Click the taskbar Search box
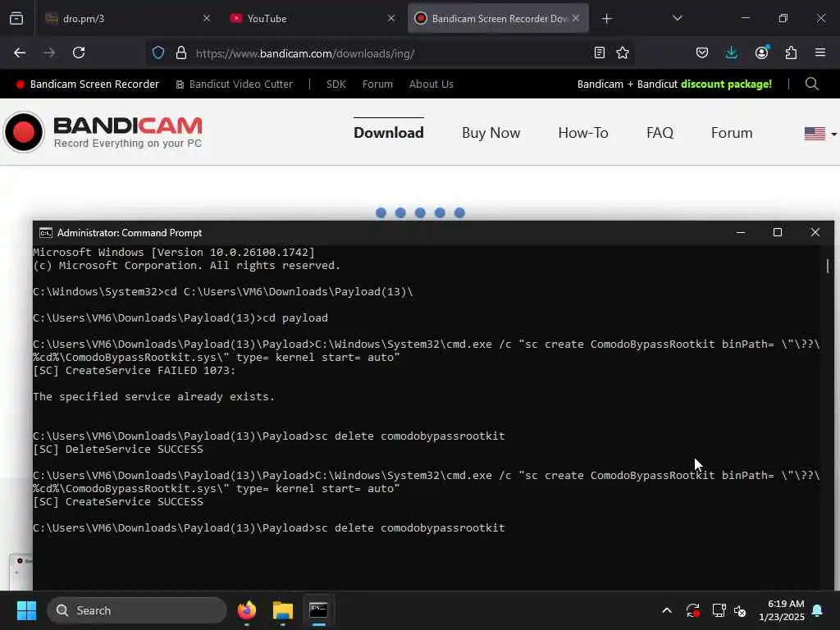Viewport: 840px width, 630px height. 137,610
